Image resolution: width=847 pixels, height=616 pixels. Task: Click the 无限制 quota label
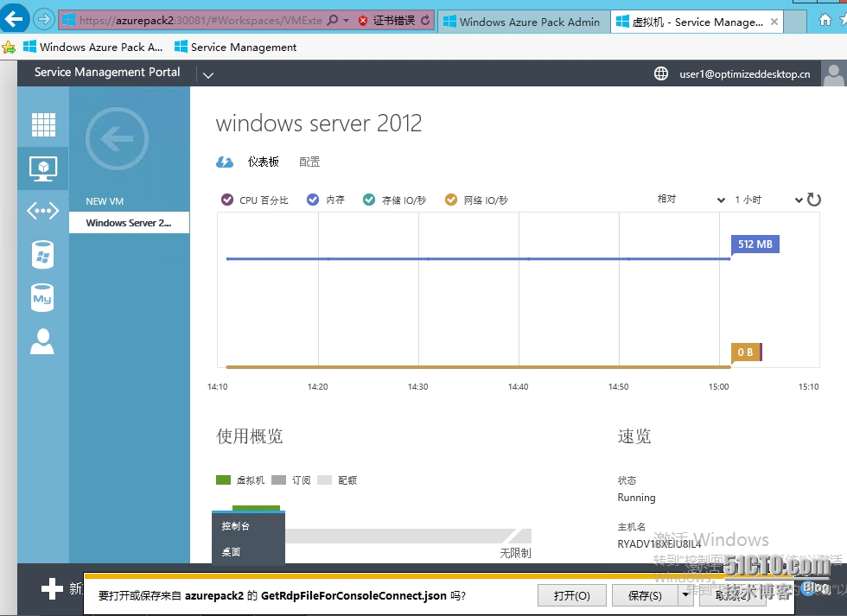pyautogui.click(x=515, y=553)
